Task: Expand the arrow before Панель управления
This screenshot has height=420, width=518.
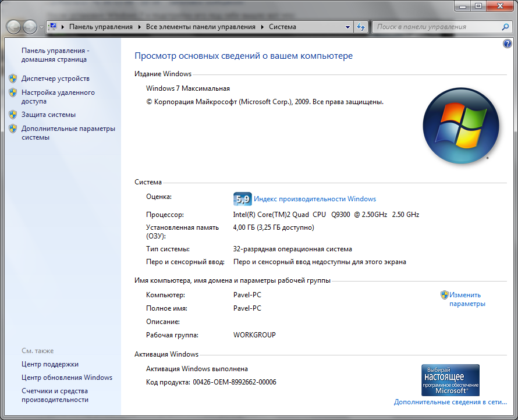Action: [x=63, y=27]
